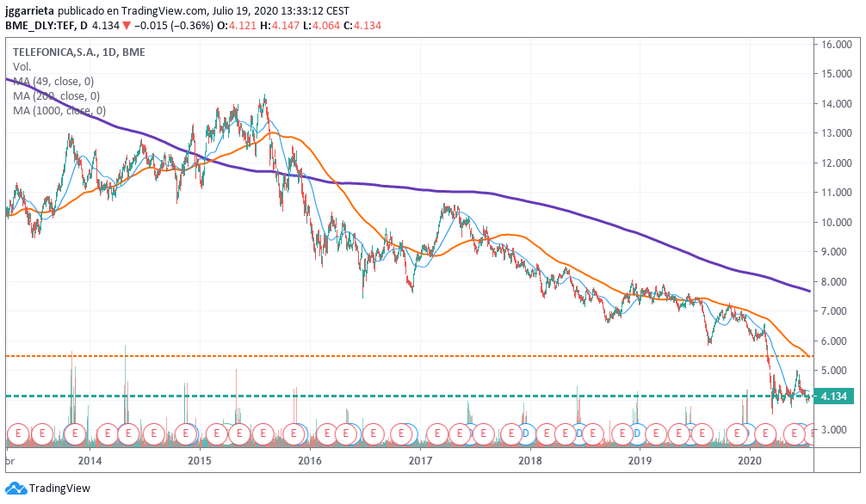Image resolution: width=866 pixels, height=504 pixels.
Task: Click the 2020 label on time axis
Action: [751, 461]
